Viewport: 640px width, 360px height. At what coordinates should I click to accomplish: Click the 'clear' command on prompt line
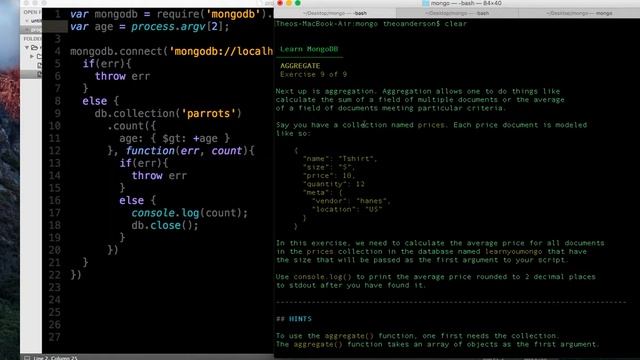pos(456,24)
